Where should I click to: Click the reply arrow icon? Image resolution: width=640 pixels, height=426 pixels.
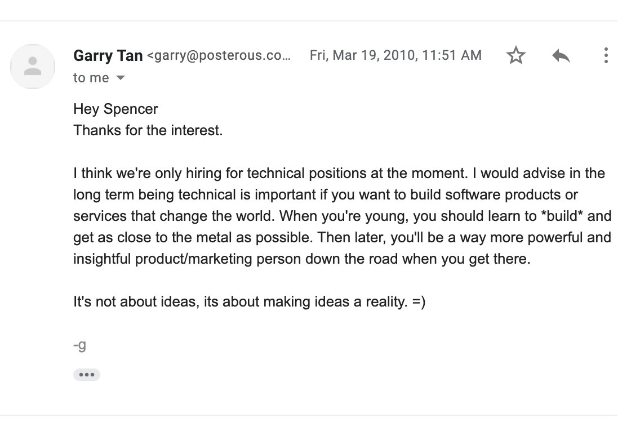[x=561, y=55]
